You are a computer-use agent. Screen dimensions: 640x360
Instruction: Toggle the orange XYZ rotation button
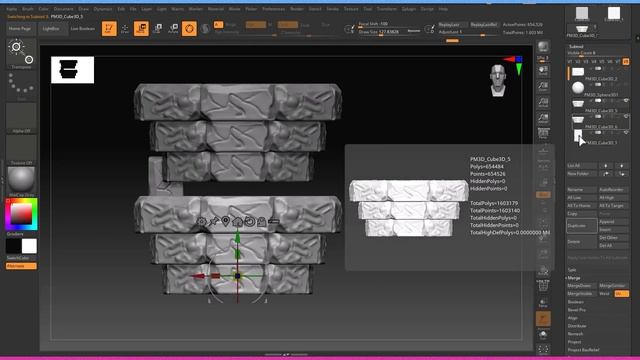click(x=543, y=195)
